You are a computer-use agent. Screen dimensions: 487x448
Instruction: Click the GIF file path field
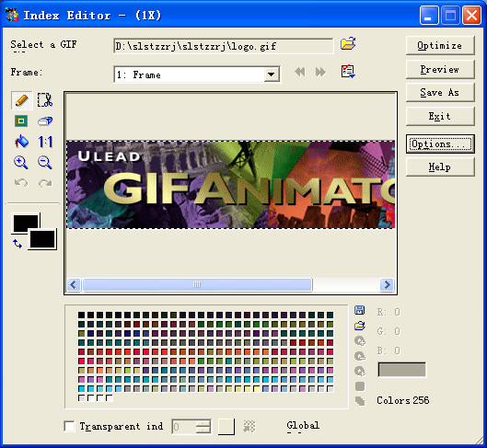(224, 46)
